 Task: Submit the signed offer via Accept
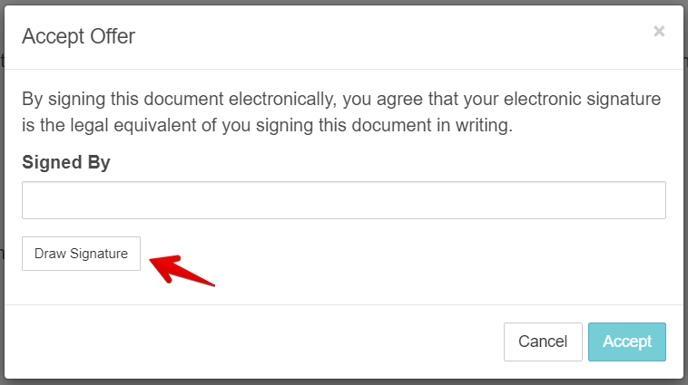click(627, 342)
